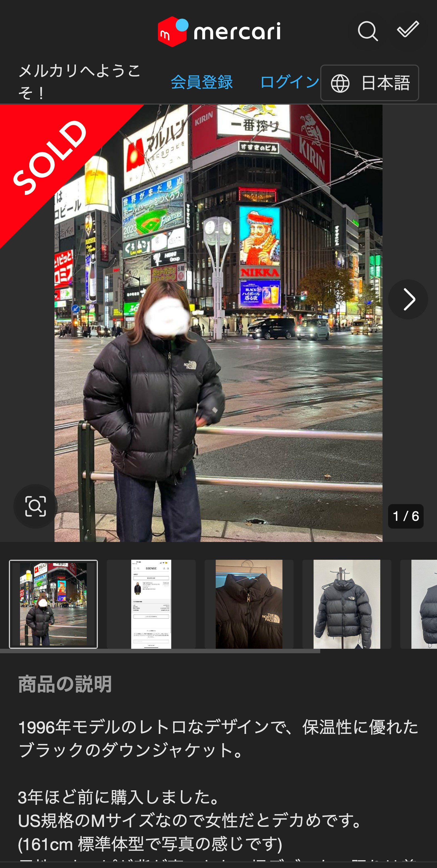This screenshot has height=868, width=437.
Task: Select the jacket on hanger thumbnail
Action: pyautogui.click(x=347, y=604)
